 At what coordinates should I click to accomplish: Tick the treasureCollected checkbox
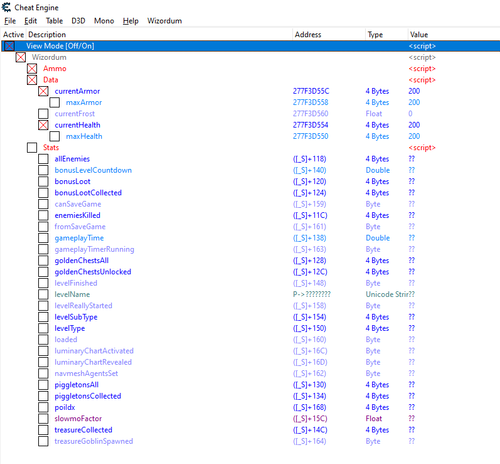(x=43, y=430)
